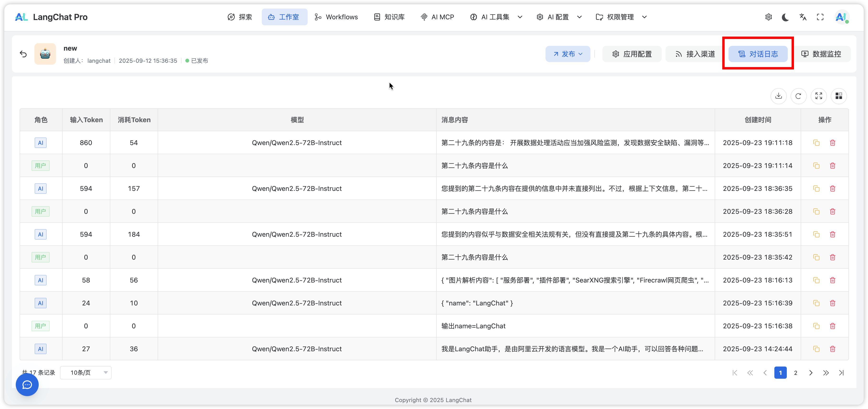Expand the 发布 publish dropdown
868x409 pixels.
click(568, 54)
